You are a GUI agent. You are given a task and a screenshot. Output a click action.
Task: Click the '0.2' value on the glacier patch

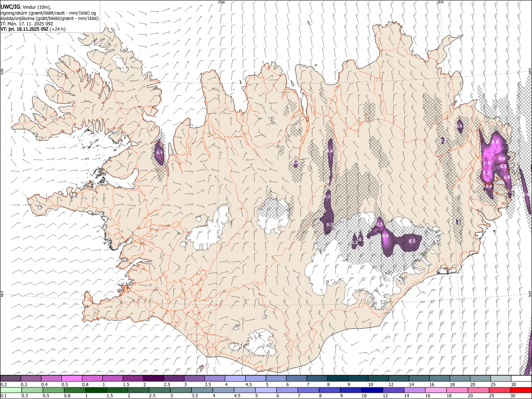click(x=355, y=242)
